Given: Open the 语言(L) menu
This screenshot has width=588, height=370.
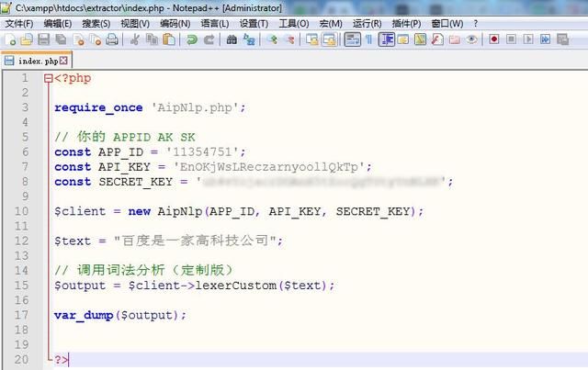Looking at the screenshot, I should pyautogui.click(x=215, y=23).
